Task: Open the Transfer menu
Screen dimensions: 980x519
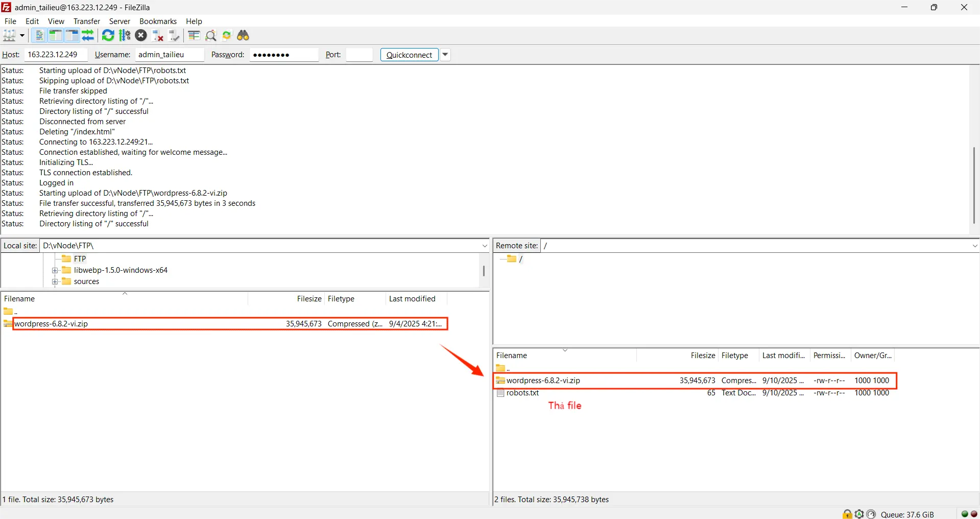Action: pyautogui.click(x=87, y=21)
